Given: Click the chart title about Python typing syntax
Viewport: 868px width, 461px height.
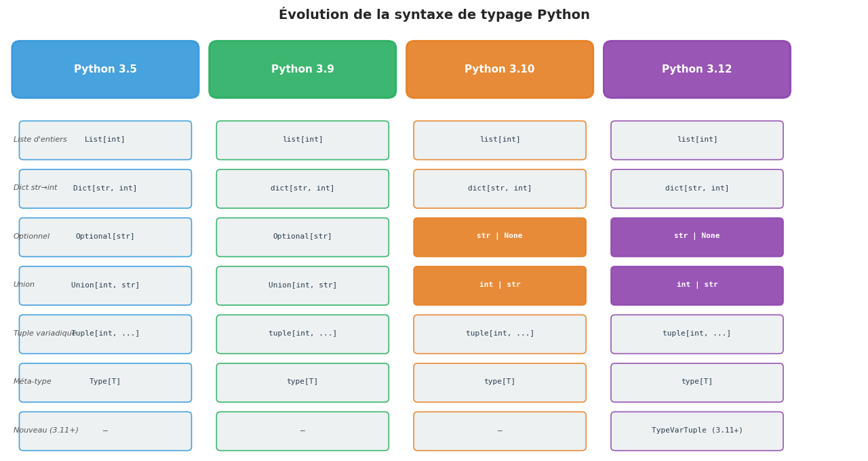Looking at the screenshot, I should tap(434, 14).
